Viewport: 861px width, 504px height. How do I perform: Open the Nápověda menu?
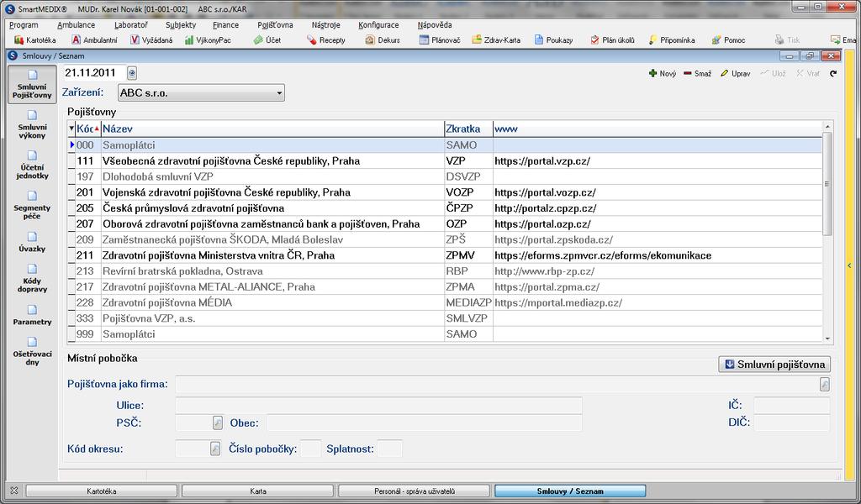[x=435, y=24]
